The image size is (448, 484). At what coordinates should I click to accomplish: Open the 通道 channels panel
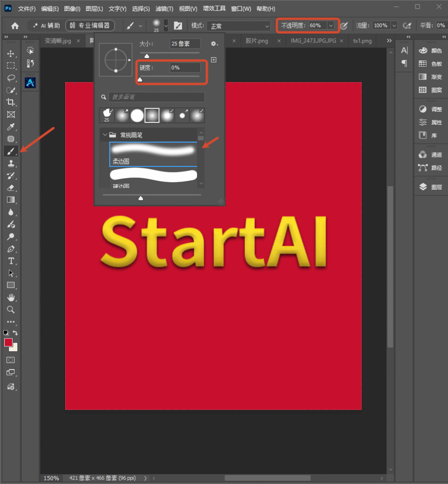[x=431, y=155]
